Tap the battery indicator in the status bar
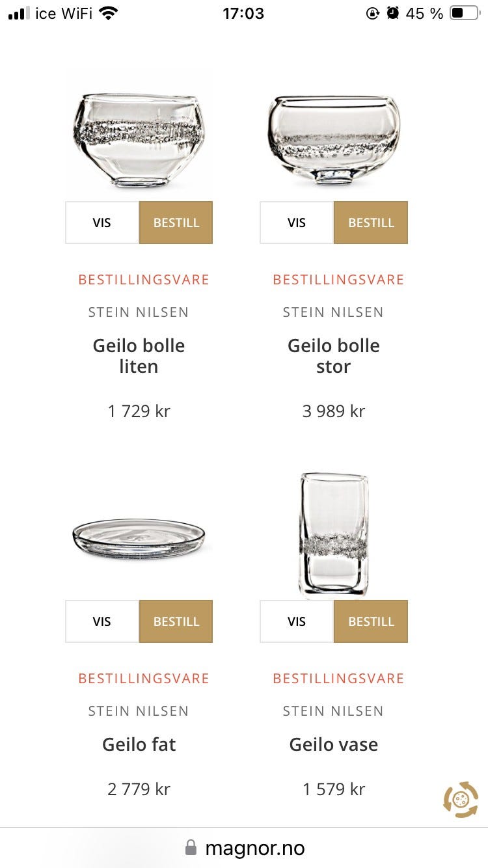This screenshot has height=868, width=488. (x=462, y=13)
